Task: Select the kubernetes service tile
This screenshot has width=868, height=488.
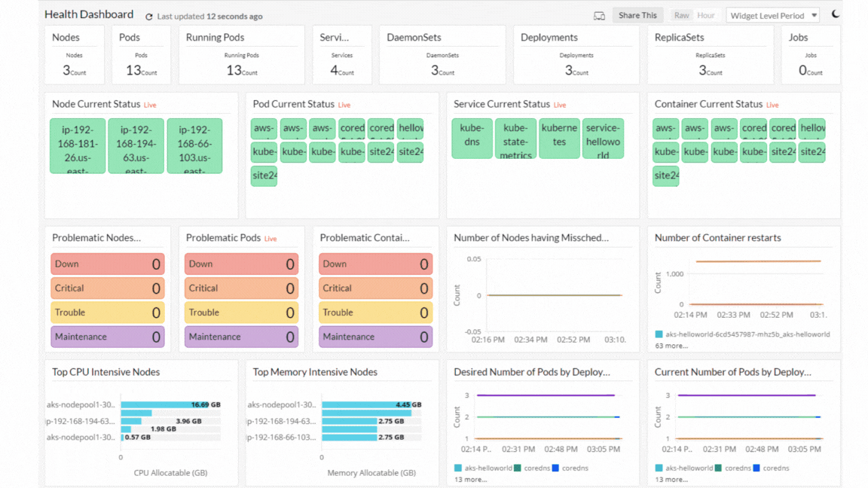Action: pos(560,139)
